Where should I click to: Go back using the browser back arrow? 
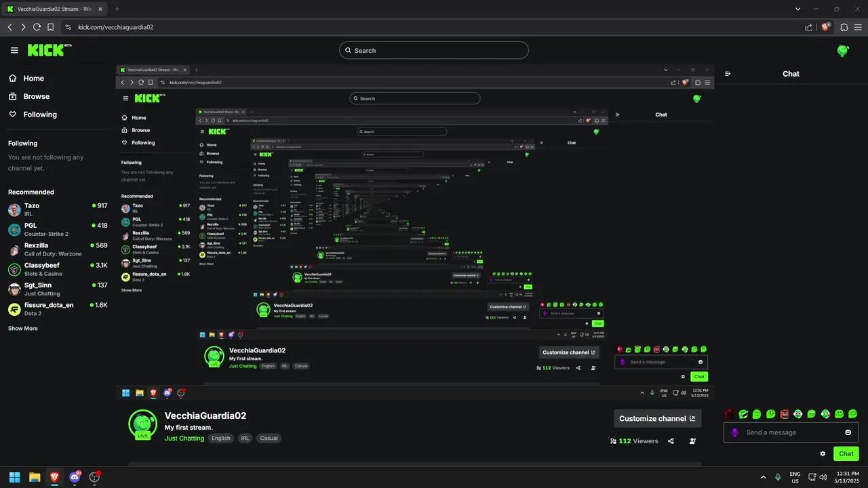click(x=9, y=27)
